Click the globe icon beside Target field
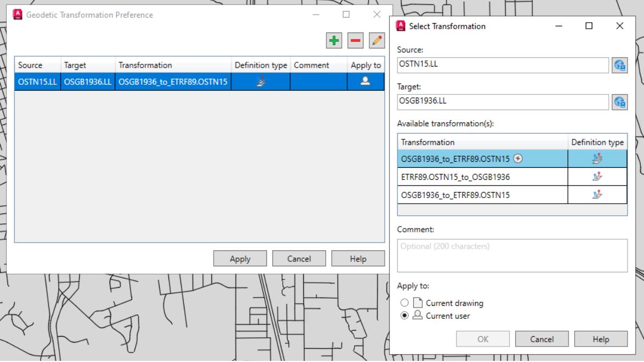The image size is (644, 362). (x=619, y=102)
